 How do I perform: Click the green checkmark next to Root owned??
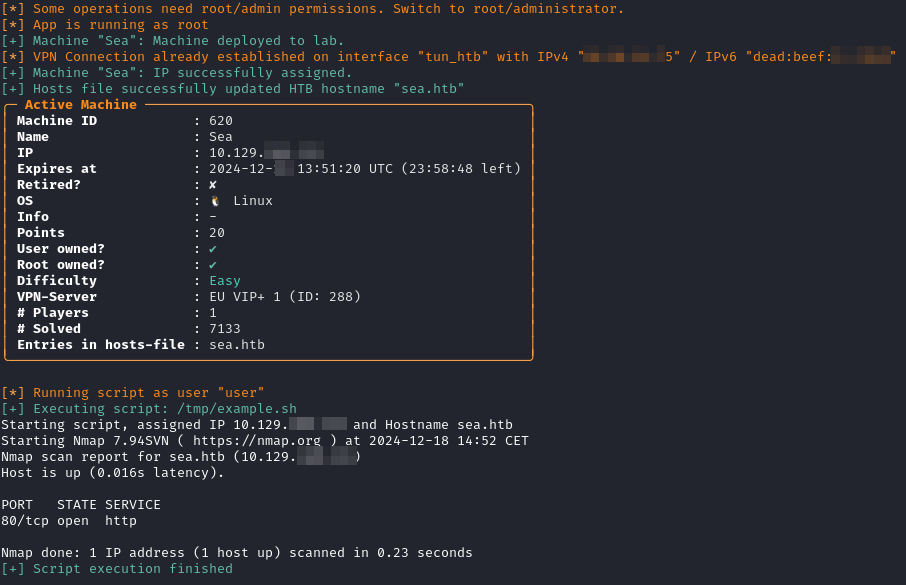click(213, 265)
